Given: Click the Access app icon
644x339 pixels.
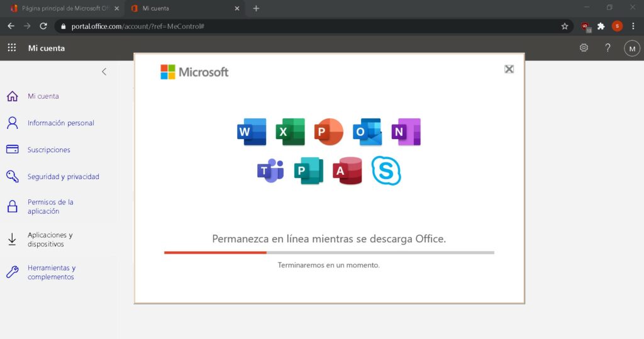Looking at the screenshot, I should pos(348,170).
